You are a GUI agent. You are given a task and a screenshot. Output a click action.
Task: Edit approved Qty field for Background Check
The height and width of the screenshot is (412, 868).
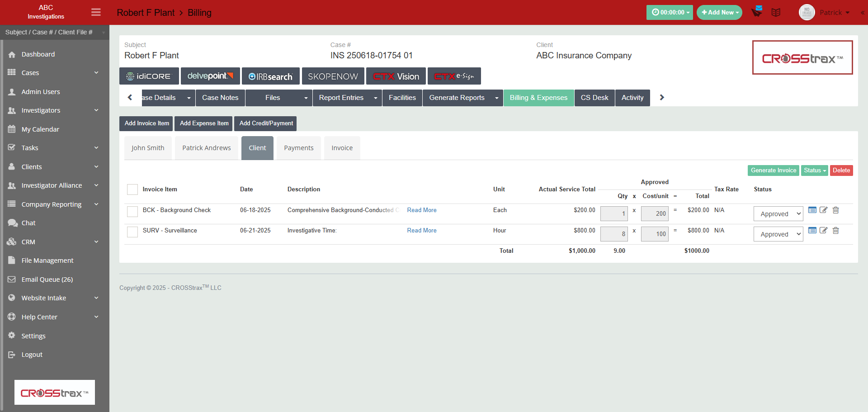click(614, 214)
